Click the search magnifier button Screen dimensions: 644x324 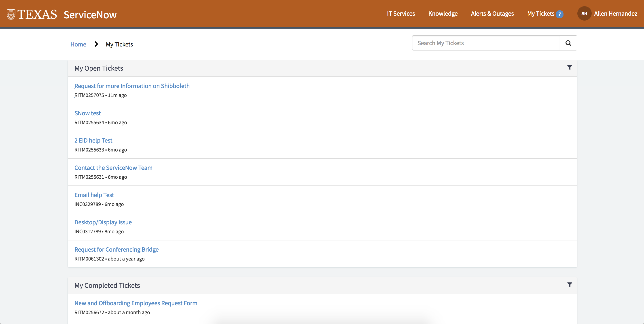(568, 43)
